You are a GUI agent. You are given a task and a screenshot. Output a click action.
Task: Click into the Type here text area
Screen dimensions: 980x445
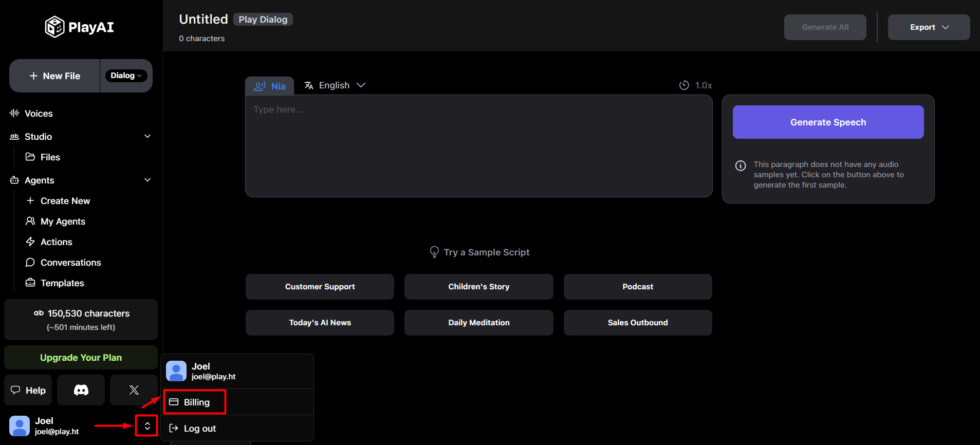pyautogui.click(x=478, y=146)
